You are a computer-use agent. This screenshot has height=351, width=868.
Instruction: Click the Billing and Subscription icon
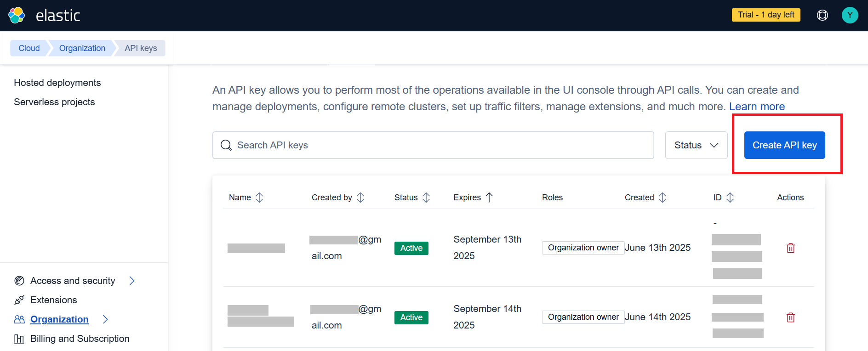point(19,339)
